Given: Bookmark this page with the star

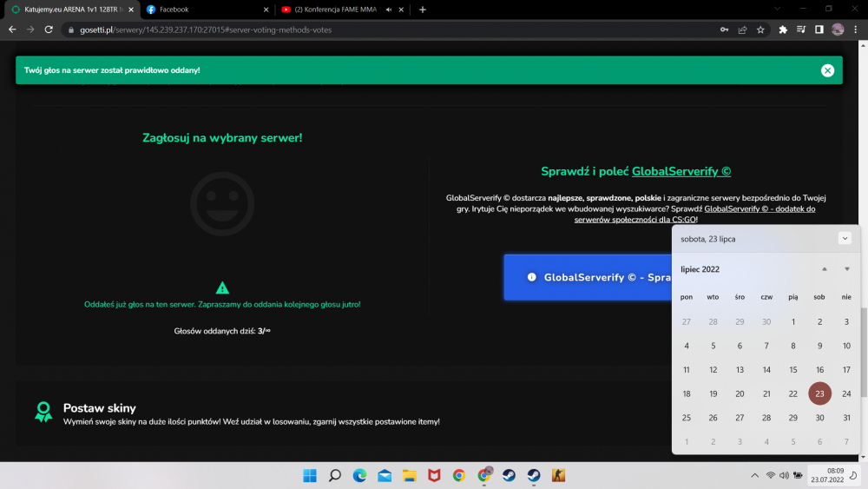Looking at the screenshot, I should 760,30.
